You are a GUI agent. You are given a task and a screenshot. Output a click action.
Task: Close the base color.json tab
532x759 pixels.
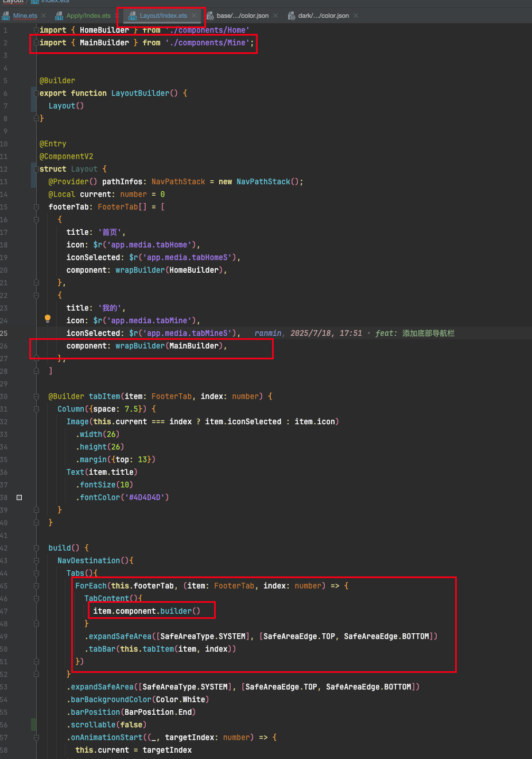[x=275, y=16]
